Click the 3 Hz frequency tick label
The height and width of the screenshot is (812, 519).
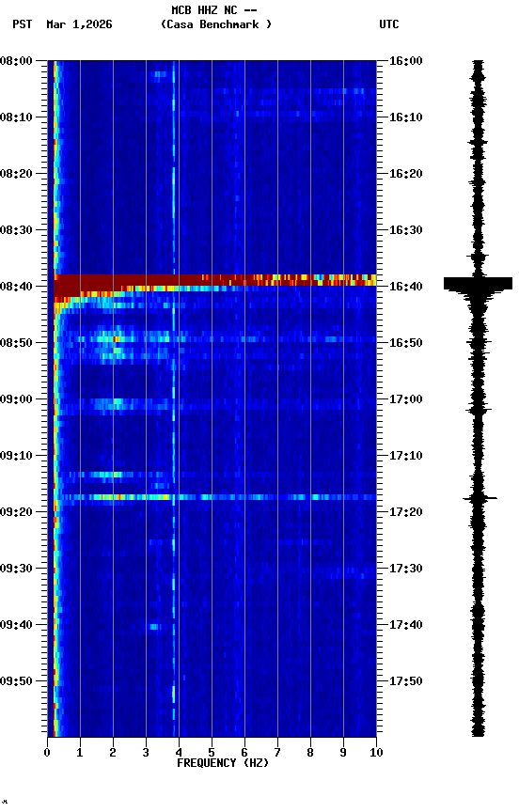146,753
